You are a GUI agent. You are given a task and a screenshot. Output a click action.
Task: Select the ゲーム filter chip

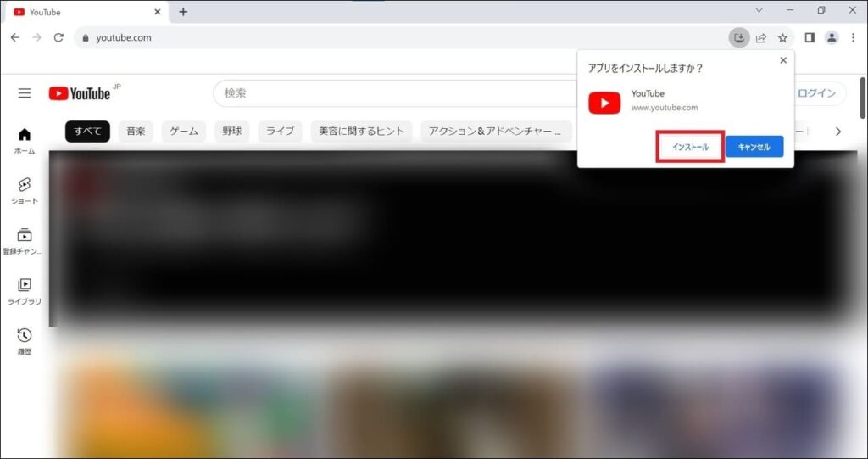[184, 132]
